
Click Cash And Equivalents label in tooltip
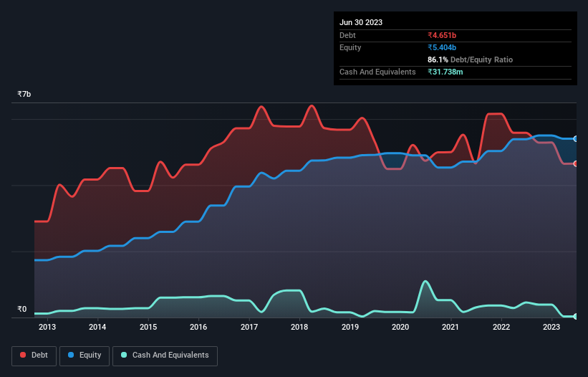tap(377, 72)
